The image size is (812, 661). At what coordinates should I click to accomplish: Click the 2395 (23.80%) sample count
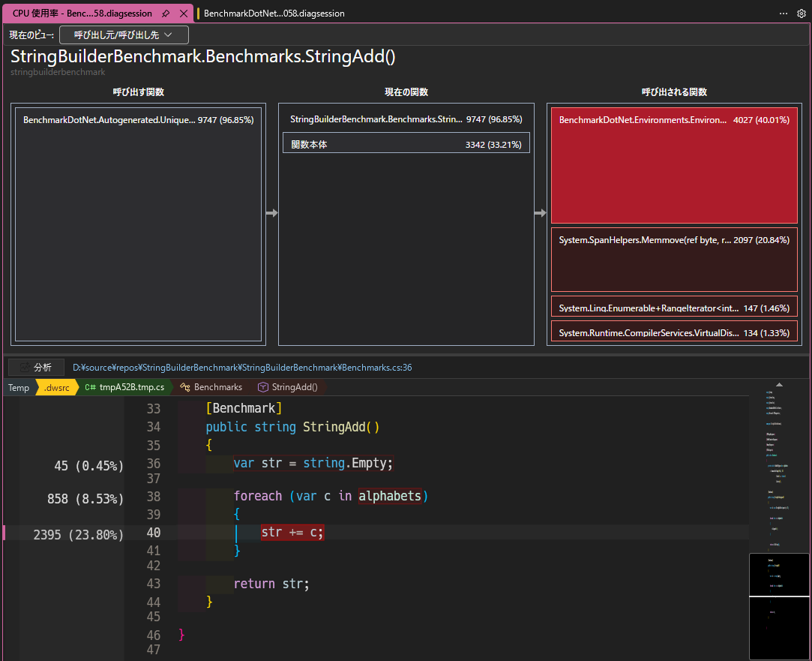click(x=79, y=535)
